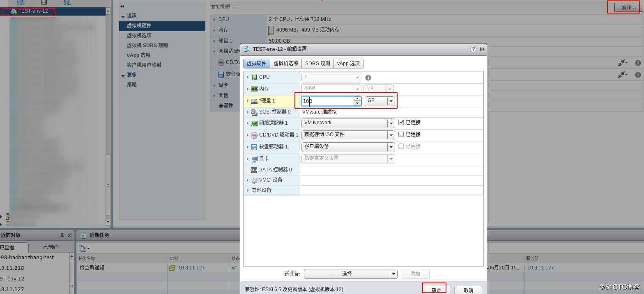This screenshot has width=644, height=294.
Task: Click the inventory tree scroll-up arrow
Action: tap(108, 11)
